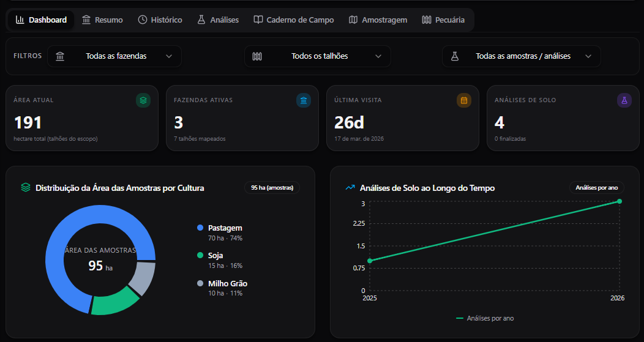Screen dimensions: 644x342
Task: Click the 95 ha (amostras) badge
Action: pyautogui.click(x=272, y=188)
